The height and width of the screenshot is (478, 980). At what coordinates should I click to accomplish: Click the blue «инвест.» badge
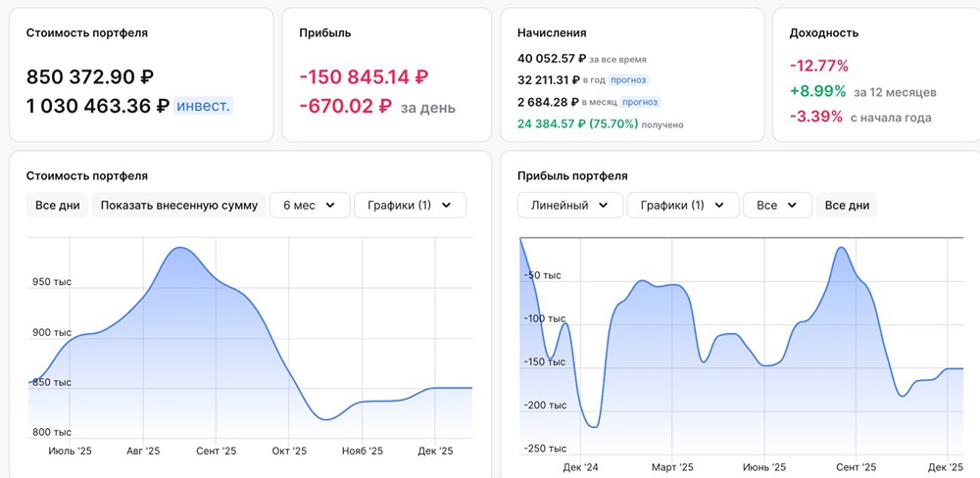click(203, 106)
